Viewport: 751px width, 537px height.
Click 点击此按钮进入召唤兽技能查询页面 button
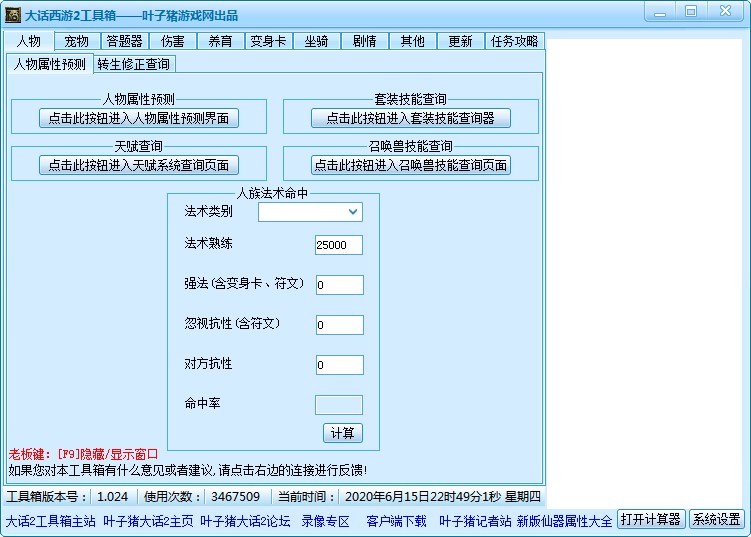[x=410, y=165]
